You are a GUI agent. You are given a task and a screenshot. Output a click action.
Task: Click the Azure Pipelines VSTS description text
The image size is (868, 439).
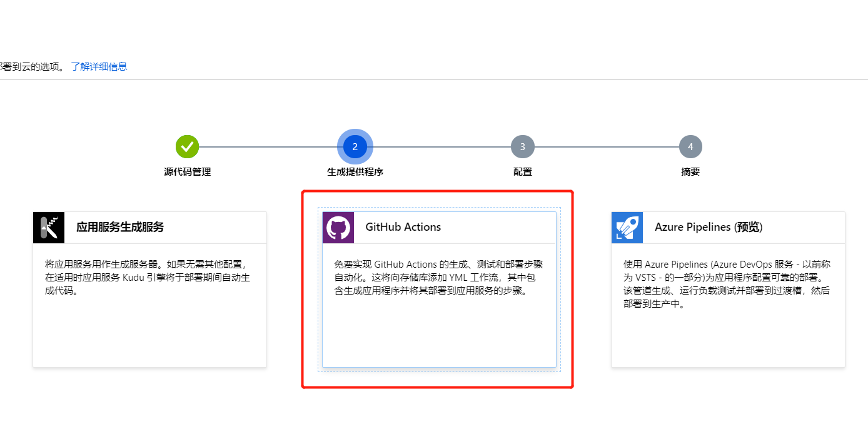(x=728, y=284)
